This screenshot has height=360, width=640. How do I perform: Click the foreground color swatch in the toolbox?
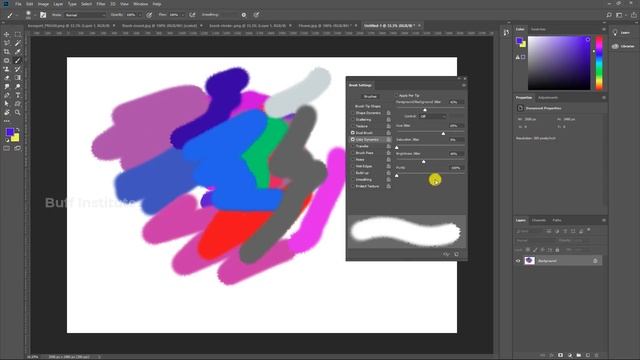point(10,132)
